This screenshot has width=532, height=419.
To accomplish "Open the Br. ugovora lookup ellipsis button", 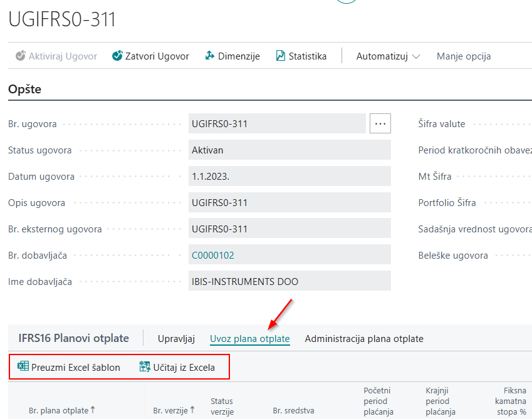I will click(x=380, y=123).
